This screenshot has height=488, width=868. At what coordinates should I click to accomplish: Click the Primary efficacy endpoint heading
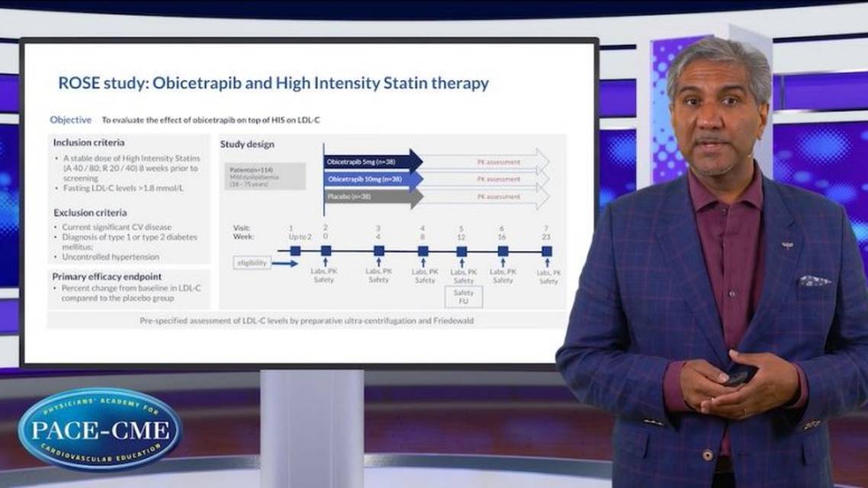pos(107,277)
